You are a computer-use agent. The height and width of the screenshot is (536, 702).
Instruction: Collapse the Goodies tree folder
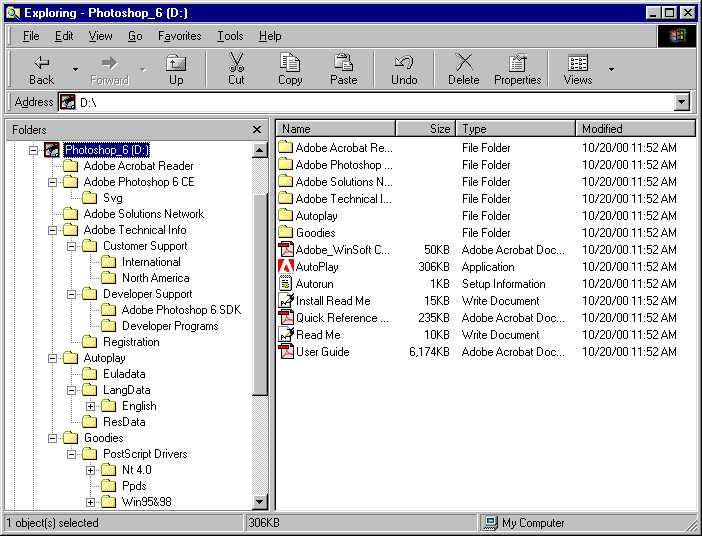click(52, 438)
